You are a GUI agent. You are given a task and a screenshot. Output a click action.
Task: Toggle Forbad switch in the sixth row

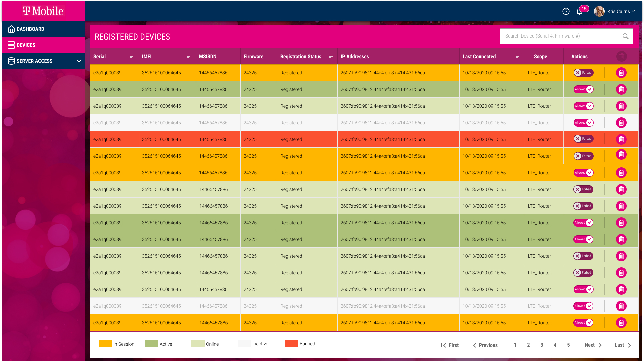pos(583,156)
